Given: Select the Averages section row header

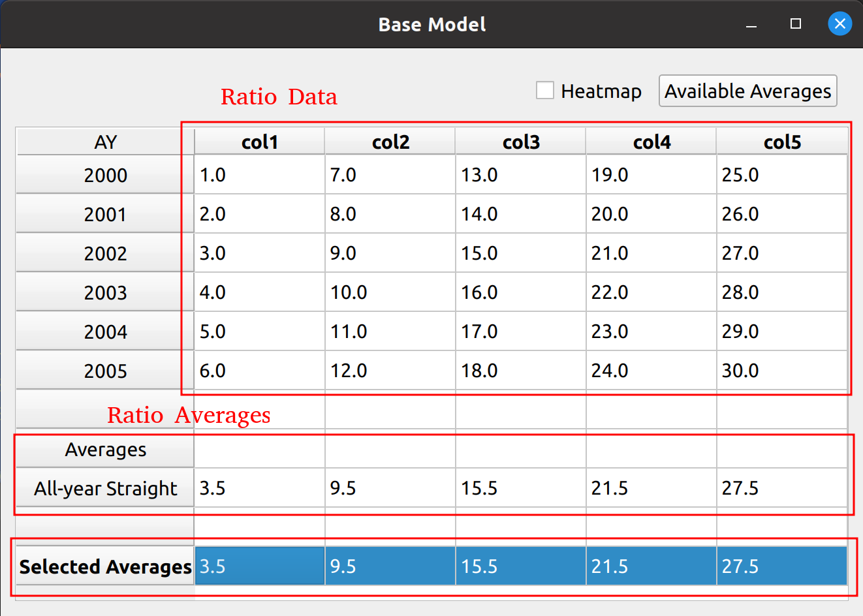Looking at the screenshot, I should pos(105,450).
